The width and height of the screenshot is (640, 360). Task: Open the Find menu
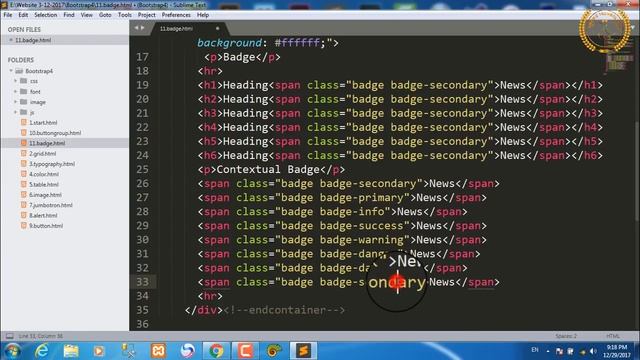pos(69,15)
